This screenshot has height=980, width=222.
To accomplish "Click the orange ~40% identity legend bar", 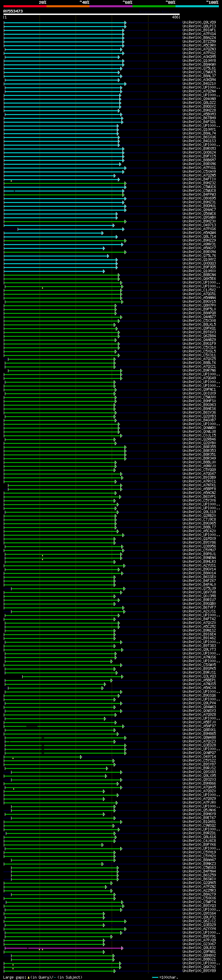I will (x=68, y=6).
